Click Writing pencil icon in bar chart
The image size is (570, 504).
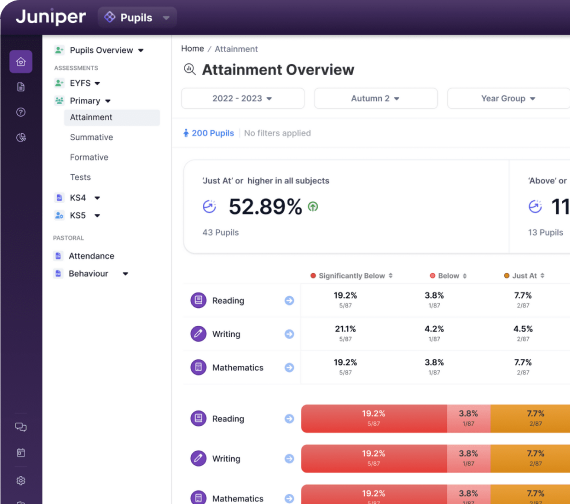click(x=198, y=459)
